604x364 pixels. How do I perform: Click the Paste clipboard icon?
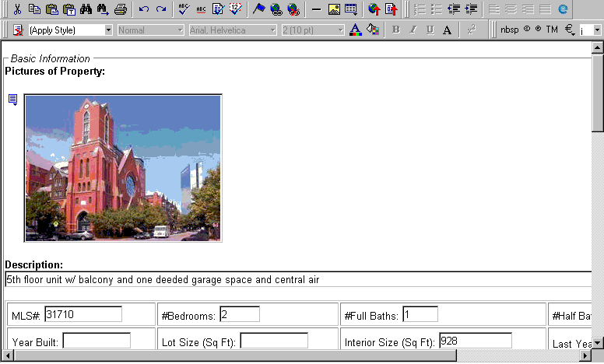(x=51, y=9)
